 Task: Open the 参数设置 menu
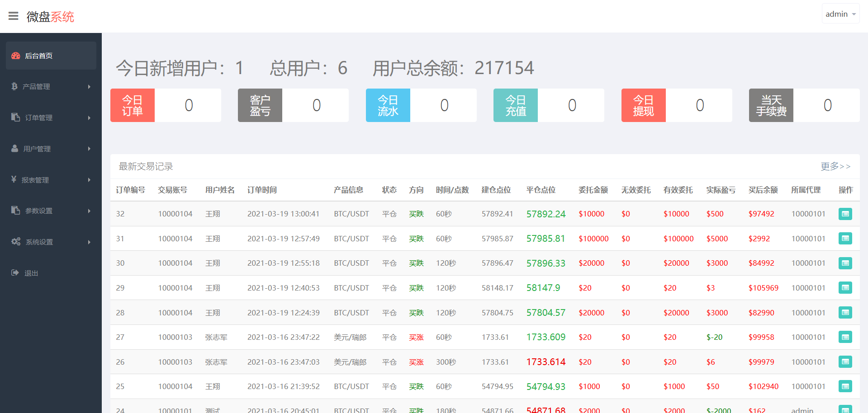pyautogui.click(x=51, y=211)
